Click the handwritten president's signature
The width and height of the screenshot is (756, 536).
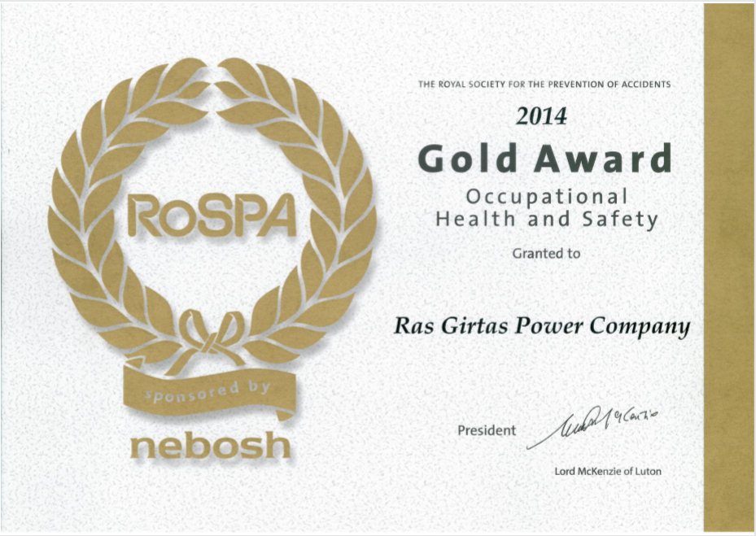593,426
